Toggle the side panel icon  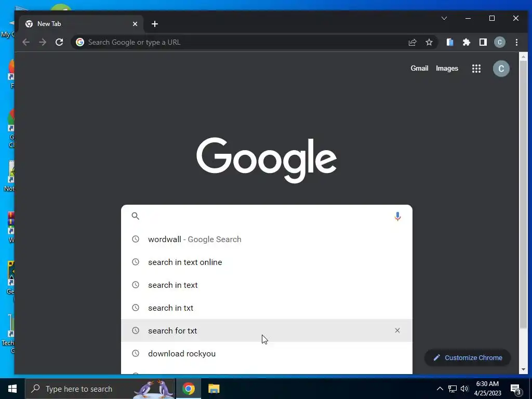click(x=483, y=42)
